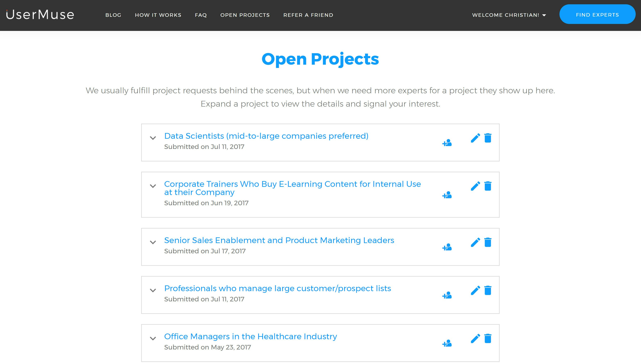The height and width of the screenshot is (364, 641).
Task: Click add-person icon for Data Scientists project
Action: (x=447, y=143)
